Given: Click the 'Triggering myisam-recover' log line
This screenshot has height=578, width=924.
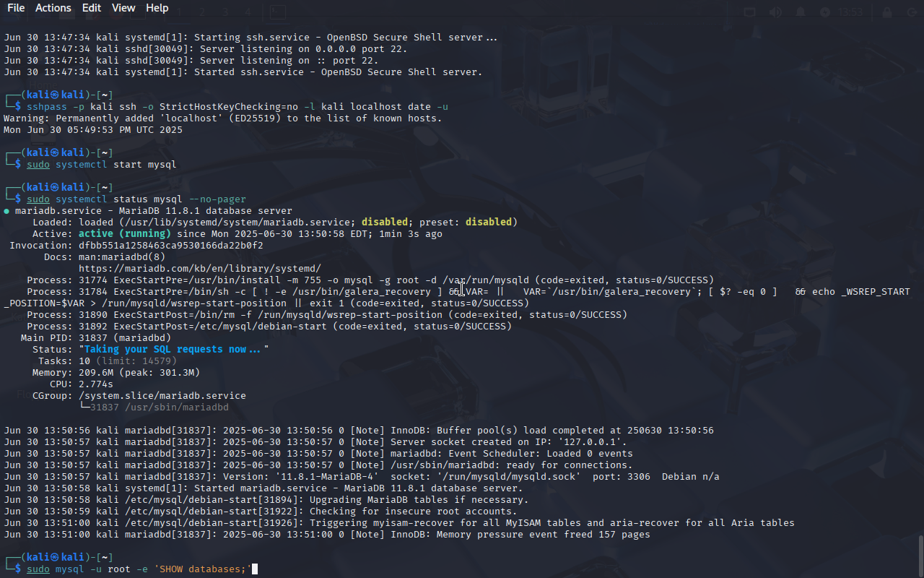Looking at the screenshot, I should 399,523.
